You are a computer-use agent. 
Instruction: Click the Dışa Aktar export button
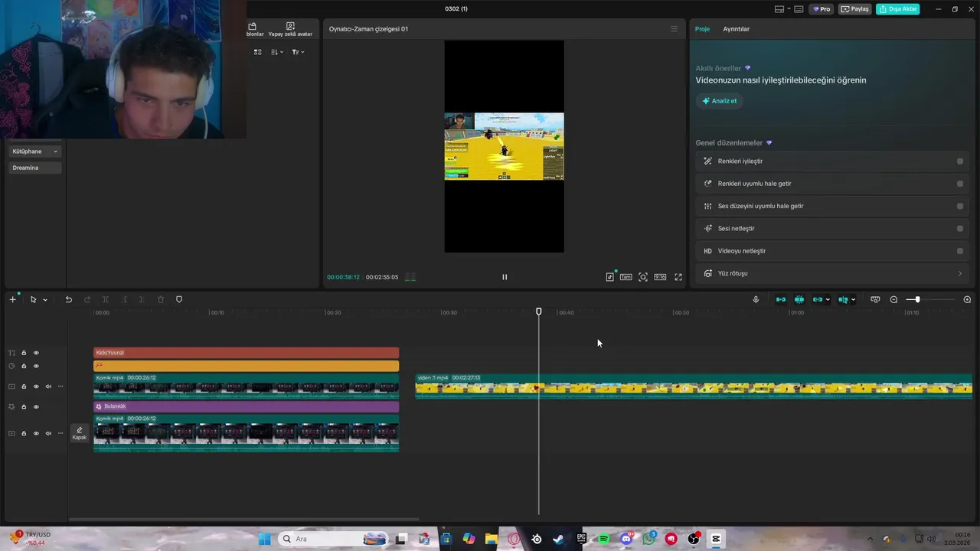coord(898,9)
